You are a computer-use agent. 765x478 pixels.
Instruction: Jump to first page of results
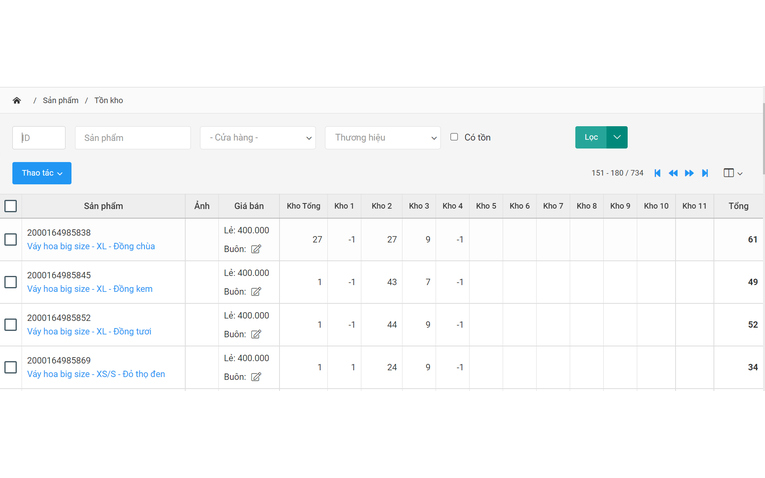pos(657,173)
